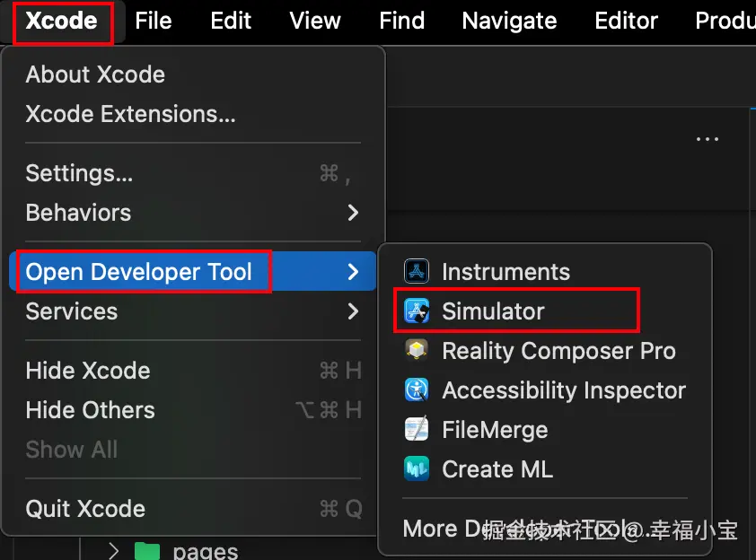Select Xcode Extensions menu entry
Viewport: 756px width, 560px height.
pyautogui.click(x=130, y=114)
